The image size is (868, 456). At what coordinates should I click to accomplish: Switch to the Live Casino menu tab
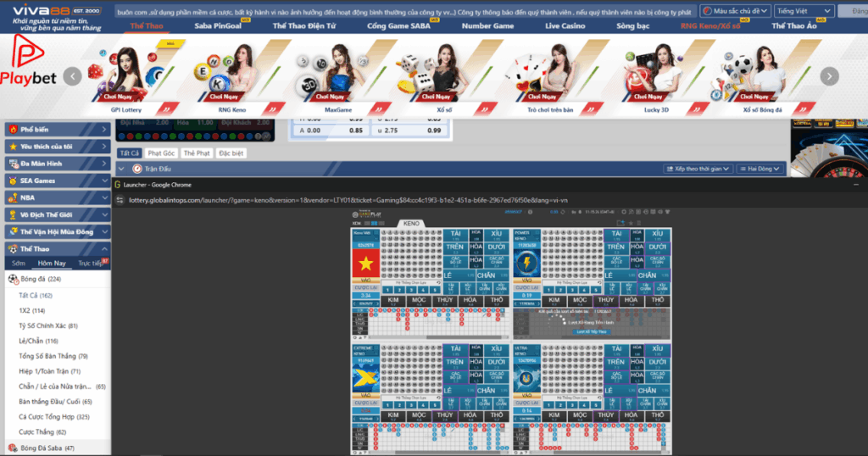tap(565, 26)
